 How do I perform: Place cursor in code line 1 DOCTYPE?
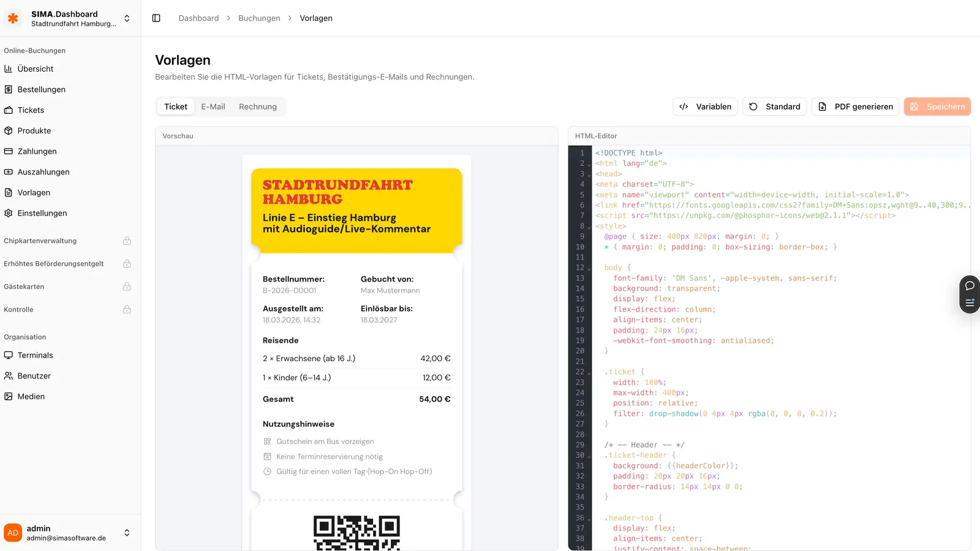point(629,153)
